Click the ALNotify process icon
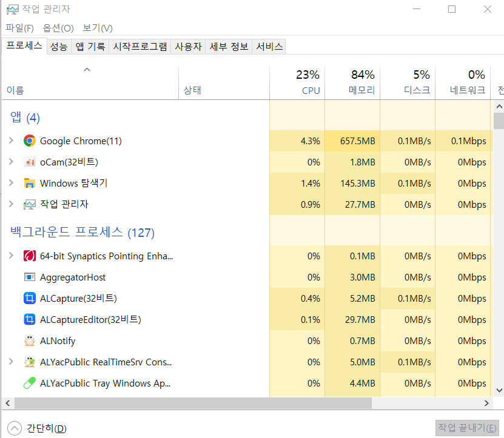The image size is (504, 438). [x=30, y=340]
